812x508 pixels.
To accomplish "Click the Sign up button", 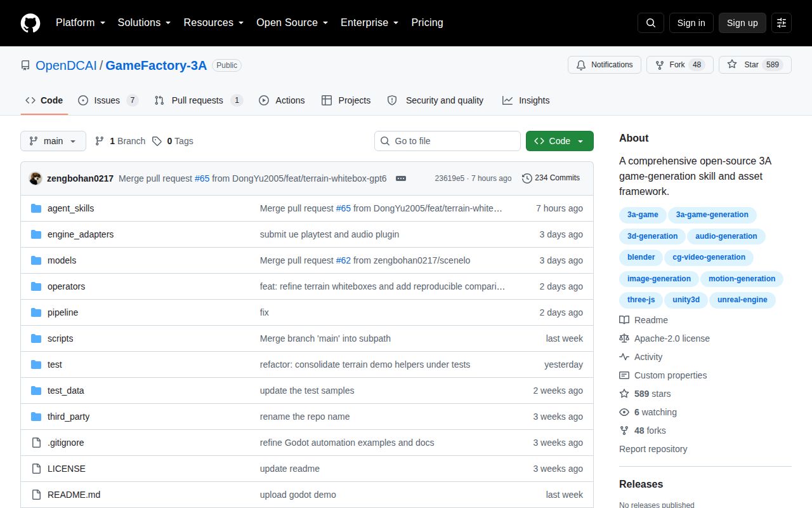I will pyautogui.click(x=742, y=23).
